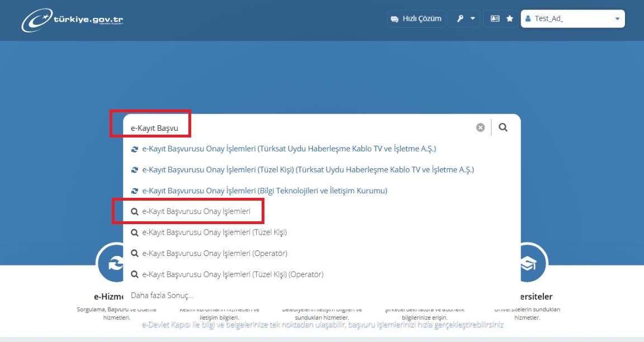Screen dimensions: 644x342
Task: Click the magnifier search button
Action: [503, 127]
